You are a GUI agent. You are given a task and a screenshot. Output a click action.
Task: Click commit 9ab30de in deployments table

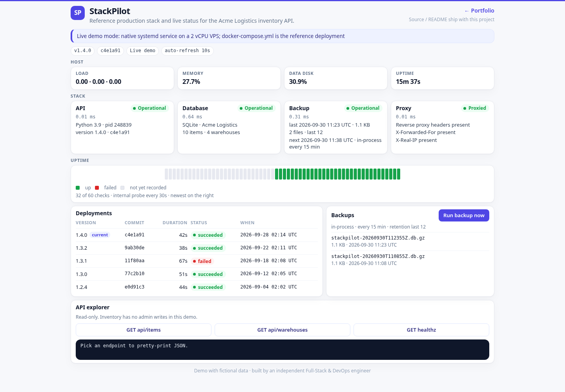135,248
